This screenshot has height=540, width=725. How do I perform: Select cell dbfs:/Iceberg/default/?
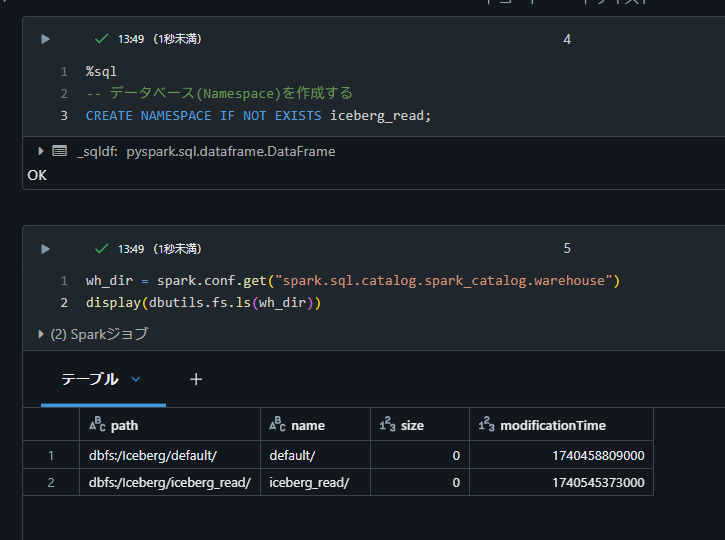(x=170, y=455)
